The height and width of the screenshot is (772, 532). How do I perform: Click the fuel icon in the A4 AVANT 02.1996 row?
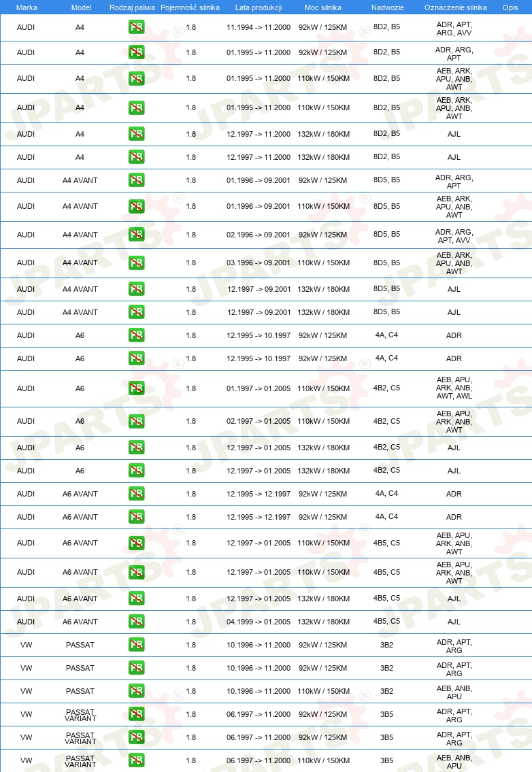click(137, 235)
